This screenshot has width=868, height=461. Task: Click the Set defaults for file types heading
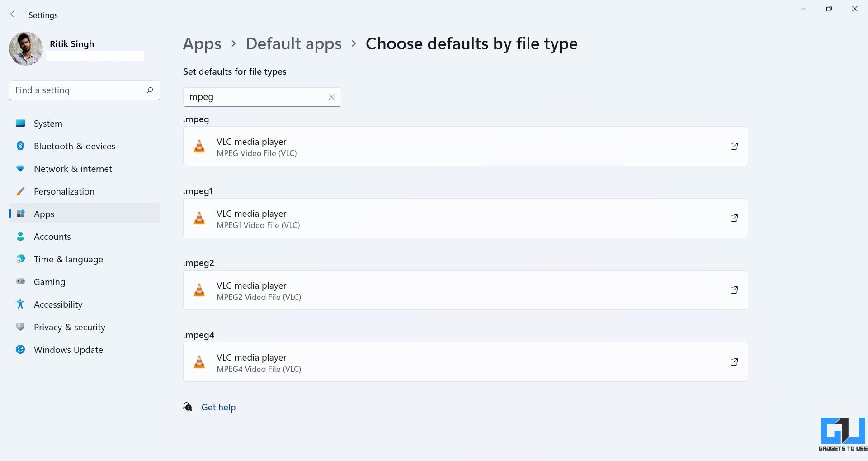tap(235, 71)
